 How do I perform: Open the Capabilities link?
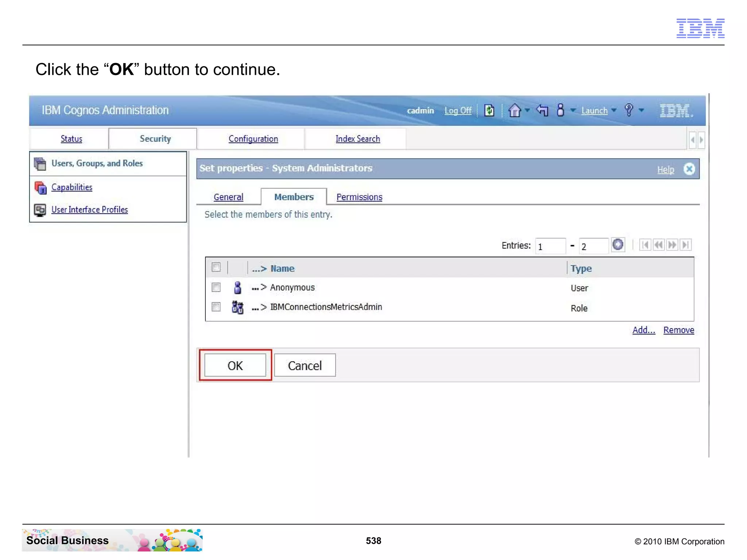point(72,187)
